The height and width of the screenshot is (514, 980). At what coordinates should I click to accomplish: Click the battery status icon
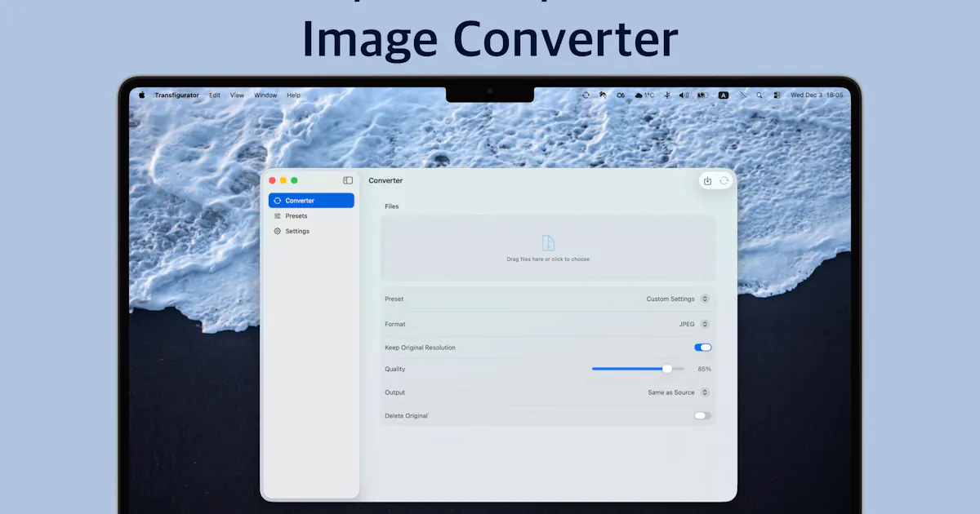click(x=702, y=95)
